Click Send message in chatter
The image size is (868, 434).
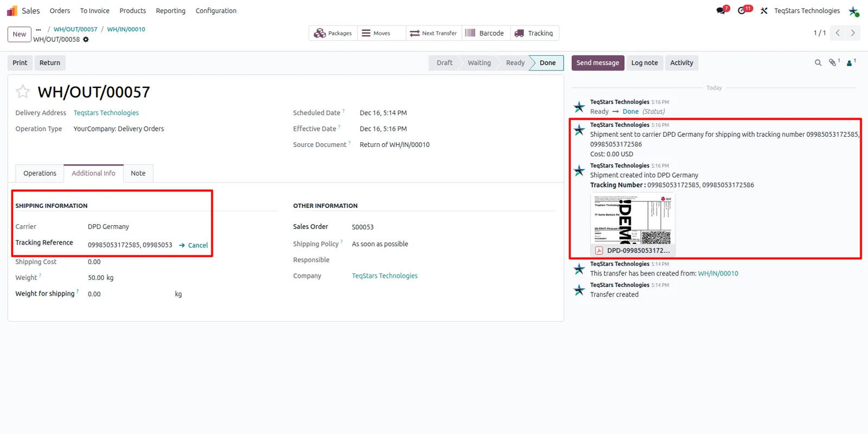pos(598,63)
